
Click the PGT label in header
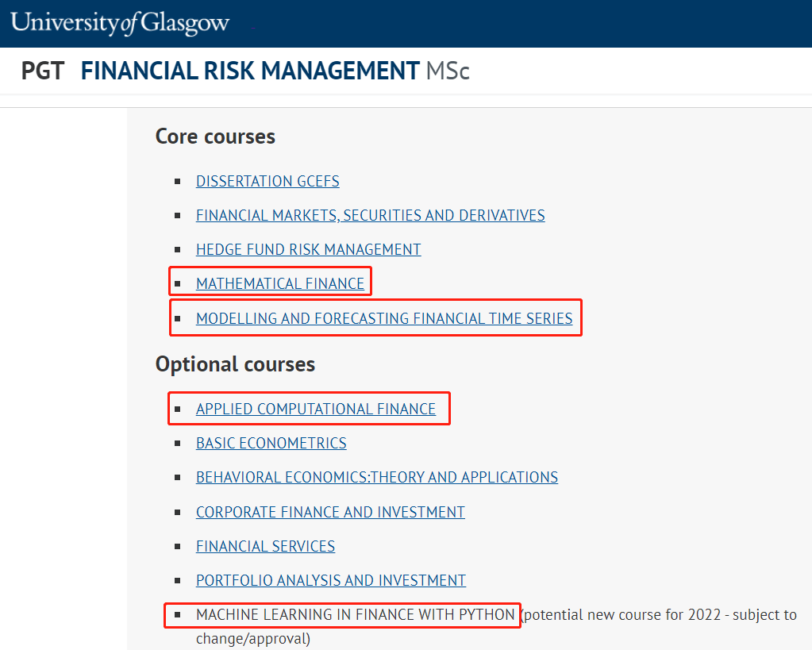[x=42, y=71]
